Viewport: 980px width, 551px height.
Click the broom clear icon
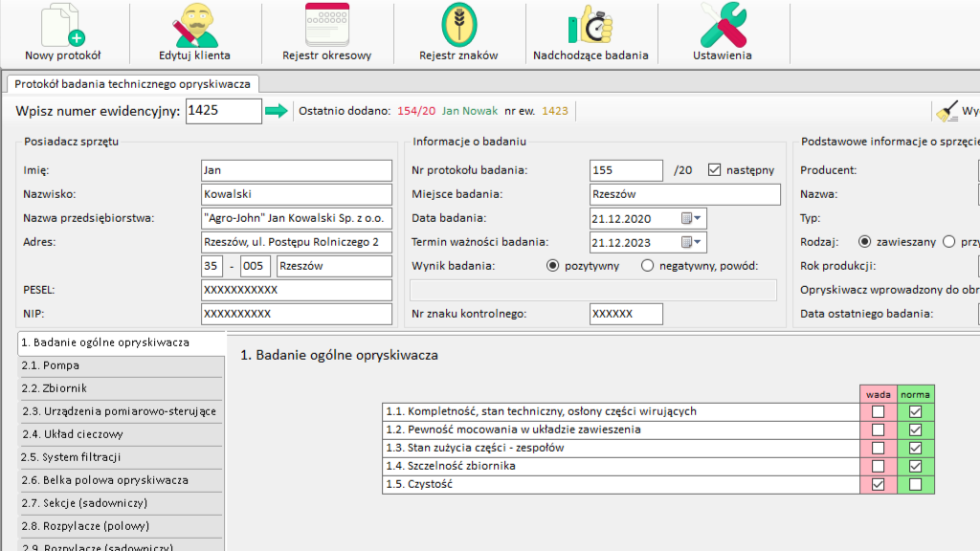coord(947,111)
